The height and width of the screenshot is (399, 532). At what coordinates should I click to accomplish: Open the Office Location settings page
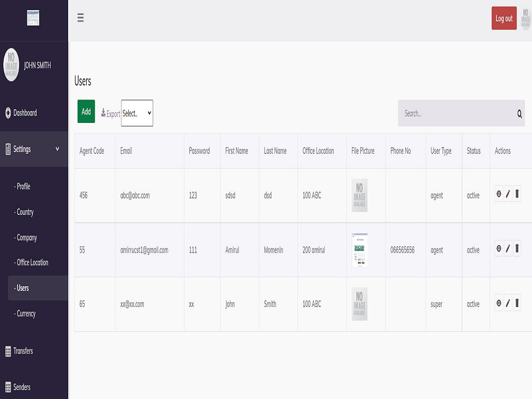click(x=31, y=262)
